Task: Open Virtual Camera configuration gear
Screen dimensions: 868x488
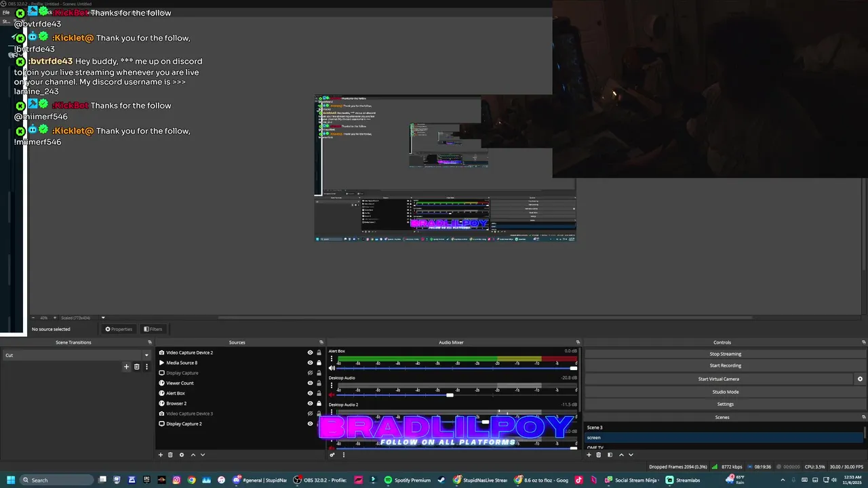Action: pos(860,379)
